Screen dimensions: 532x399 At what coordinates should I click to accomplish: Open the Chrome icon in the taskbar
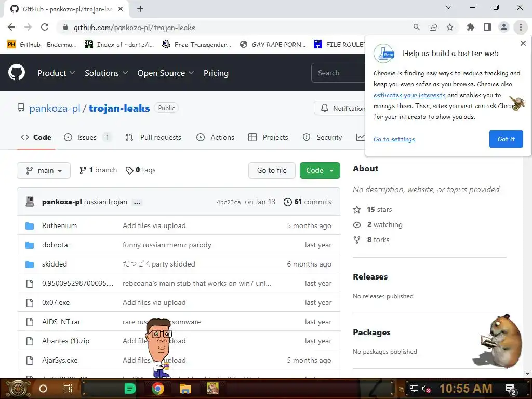tap(157, 389)
